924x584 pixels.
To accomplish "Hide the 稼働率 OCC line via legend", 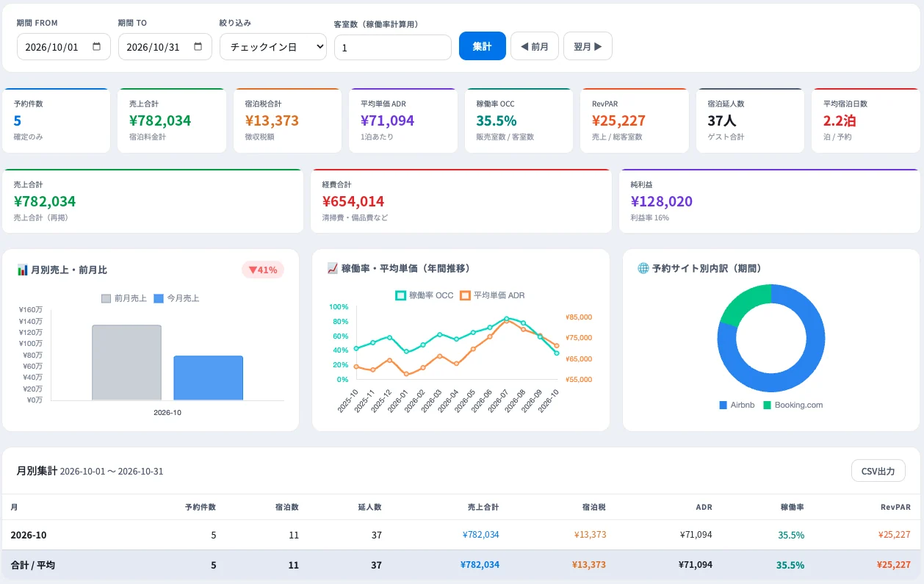I will [x=425, y=295].
